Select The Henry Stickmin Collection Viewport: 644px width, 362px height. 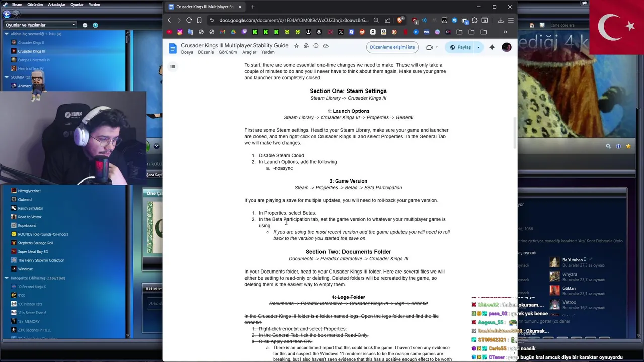pyautogui.click(x=41, y=260)
